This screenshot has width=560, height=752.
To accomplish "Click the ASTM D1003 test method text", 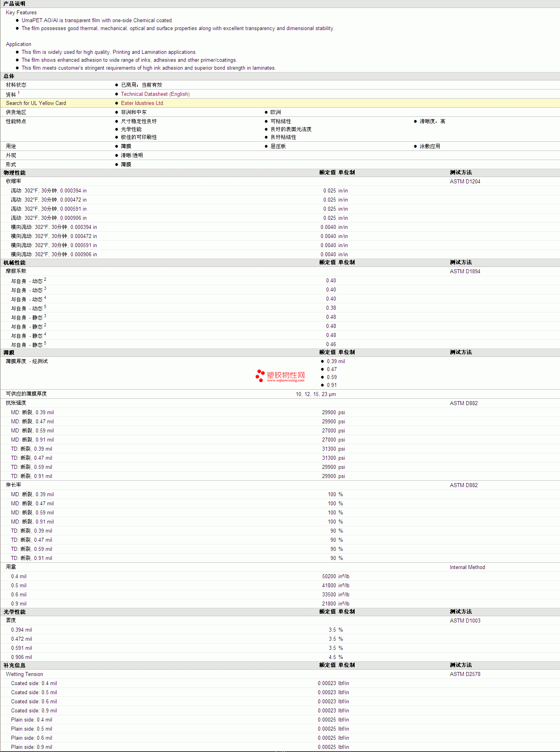I will 465,621.
